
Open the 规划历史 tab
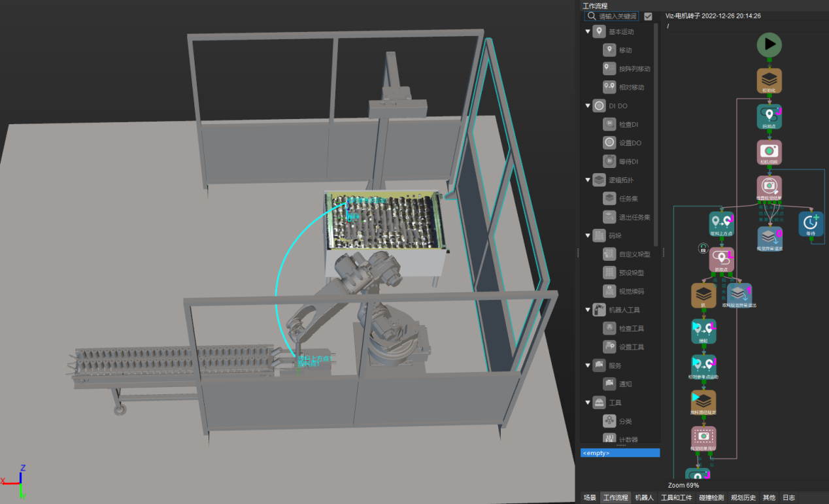coord(743,498)
